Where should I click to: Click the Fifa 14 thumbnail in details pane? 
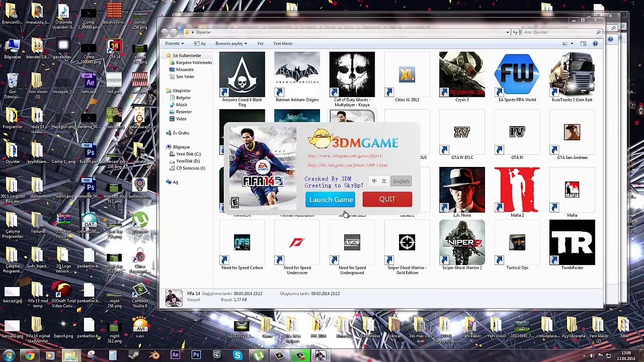pyautogui.click(x=174, y=298)
